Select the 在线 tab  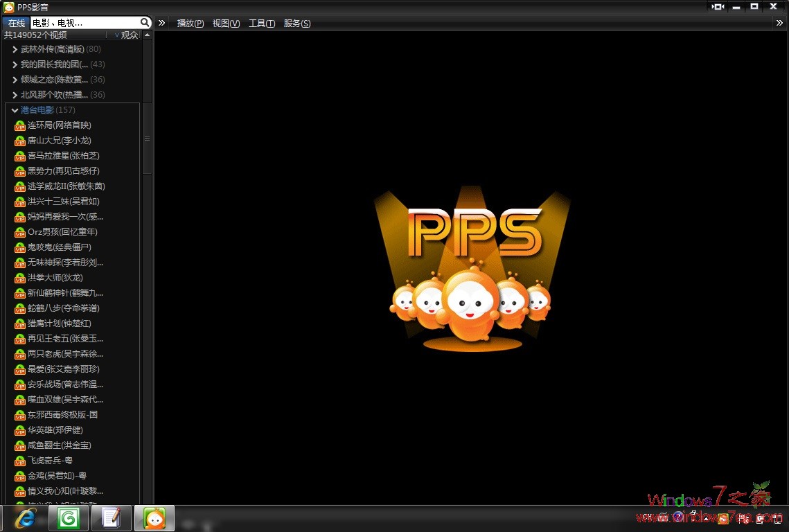pos(17,24)
